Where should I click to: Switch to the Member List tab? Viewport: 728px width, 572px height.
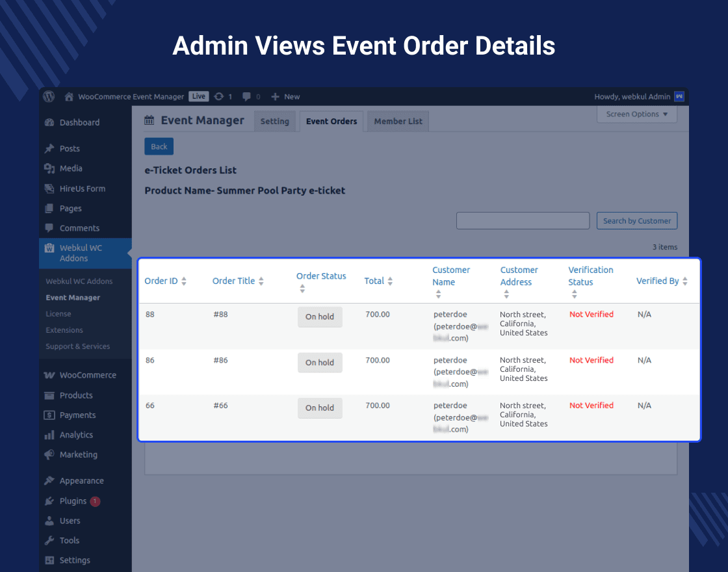tap(398, 121)
